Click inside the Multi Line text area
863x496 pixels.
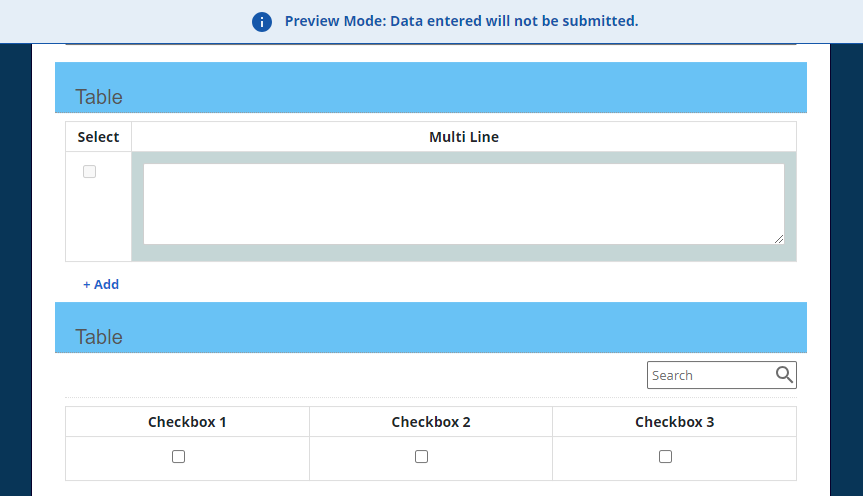click(463, 203)
